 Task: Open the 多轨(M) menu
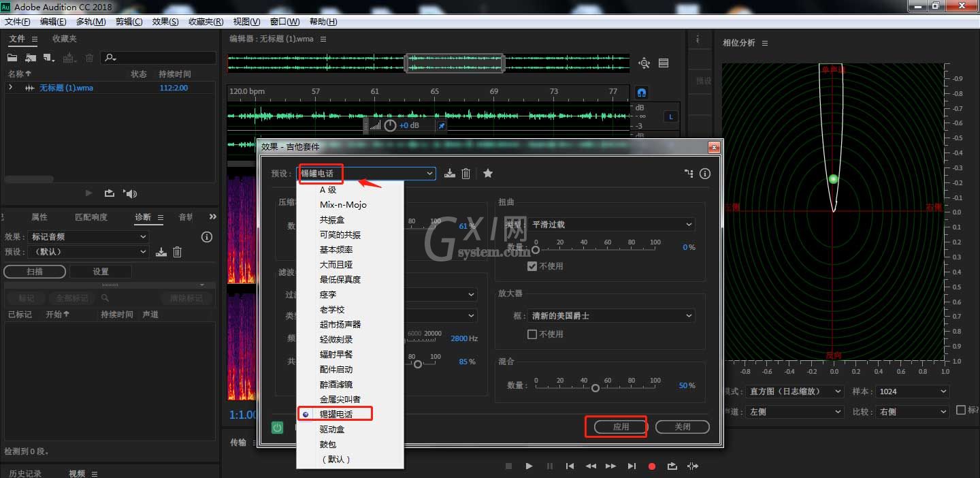tap(91, 22)
